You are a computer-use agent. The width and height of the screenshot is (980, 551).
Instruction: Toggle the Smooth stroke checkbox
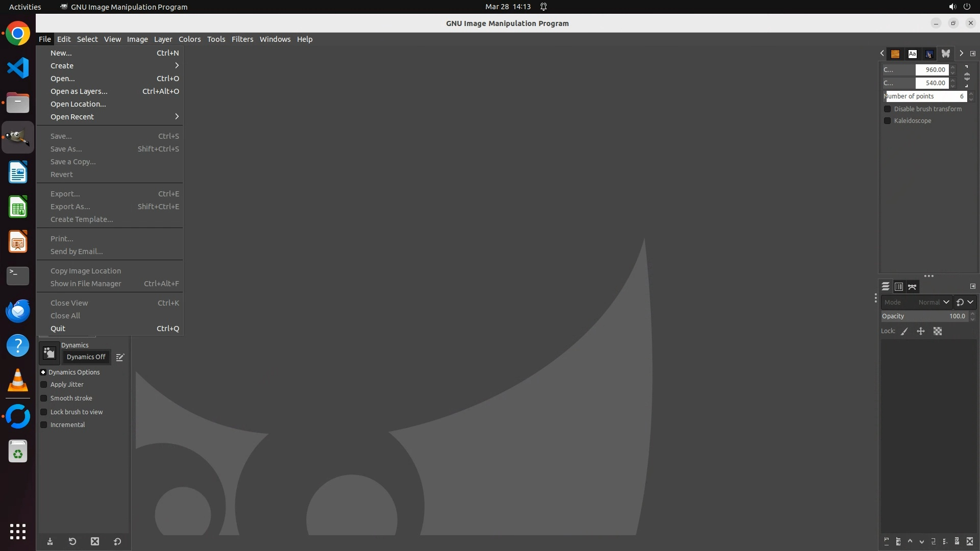click(x=44, y=398)
